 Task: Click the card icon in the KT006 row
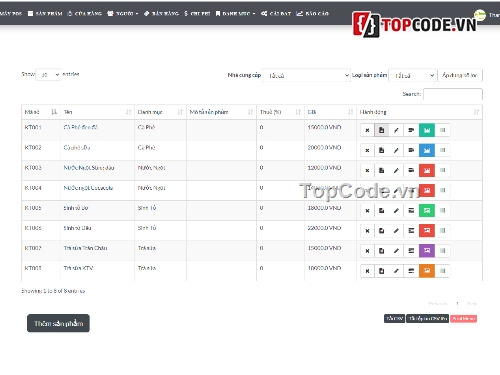tap(411, 230)
